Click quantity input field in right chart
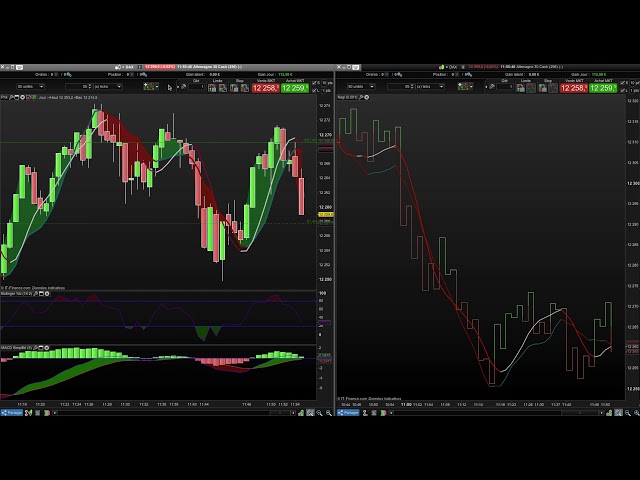The height and width of the screenshot is (480, 640). pyautogui.click(x=504, y=87)
